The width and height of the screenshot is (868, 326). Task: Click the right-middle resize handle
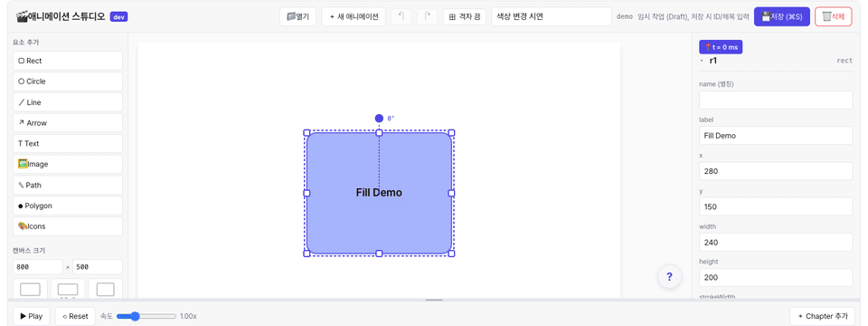pyautogui.click(x=451, y=193)
